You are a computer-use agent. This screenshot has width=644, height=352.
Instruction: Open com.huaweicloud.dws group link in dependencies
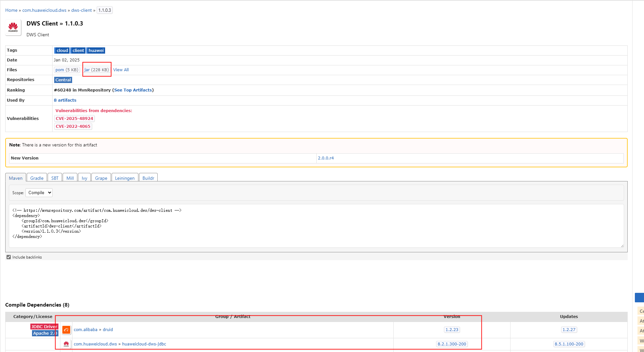95,344
